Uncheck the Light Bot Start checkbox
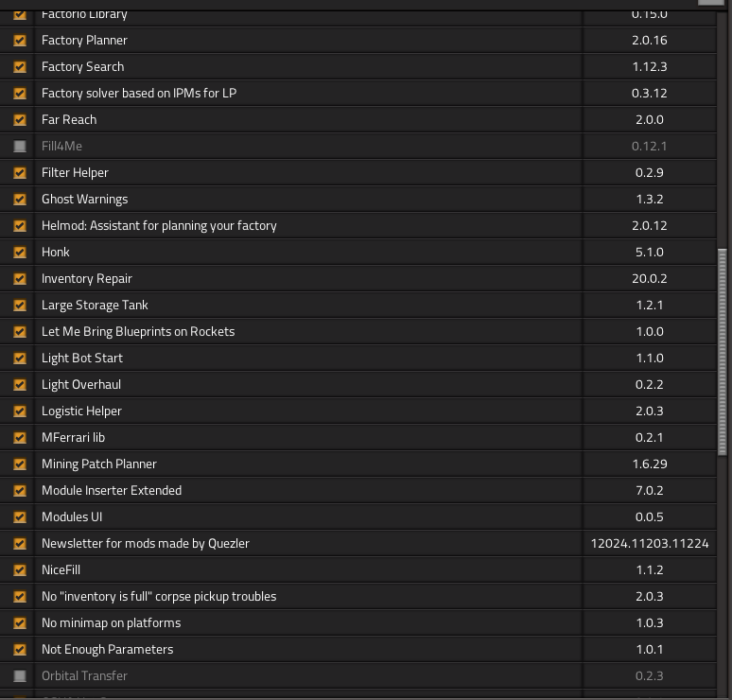 coord(20,359)
